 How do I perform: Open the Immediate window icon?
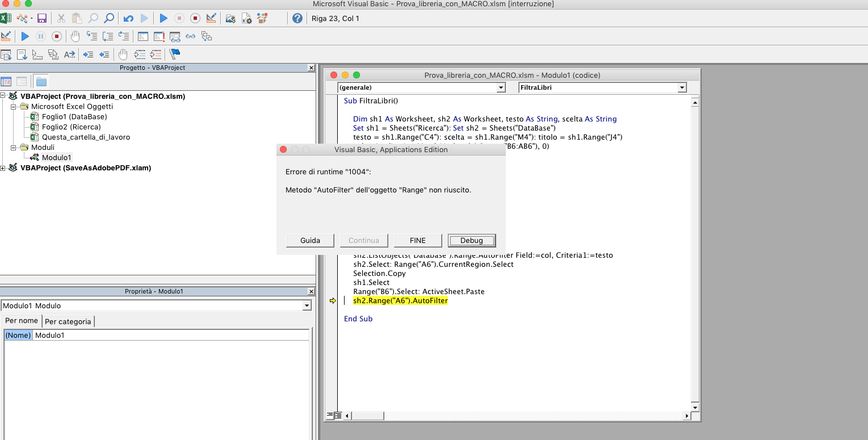(159, 36)
